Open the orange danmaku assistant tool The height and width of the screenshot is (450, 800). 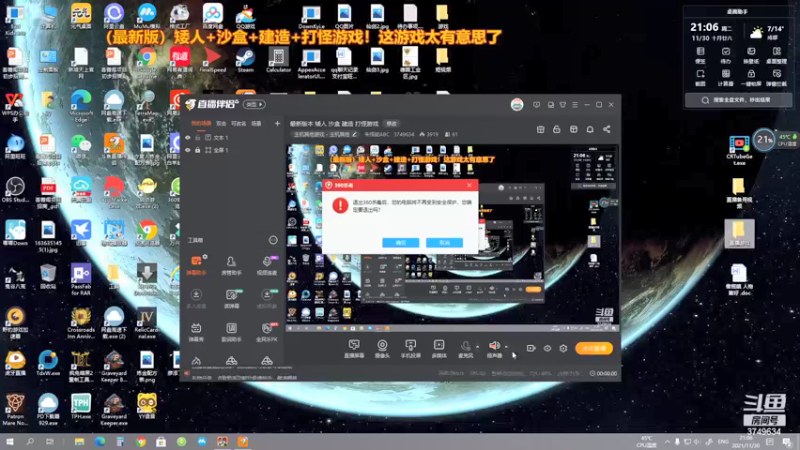[x=196, y=265]
